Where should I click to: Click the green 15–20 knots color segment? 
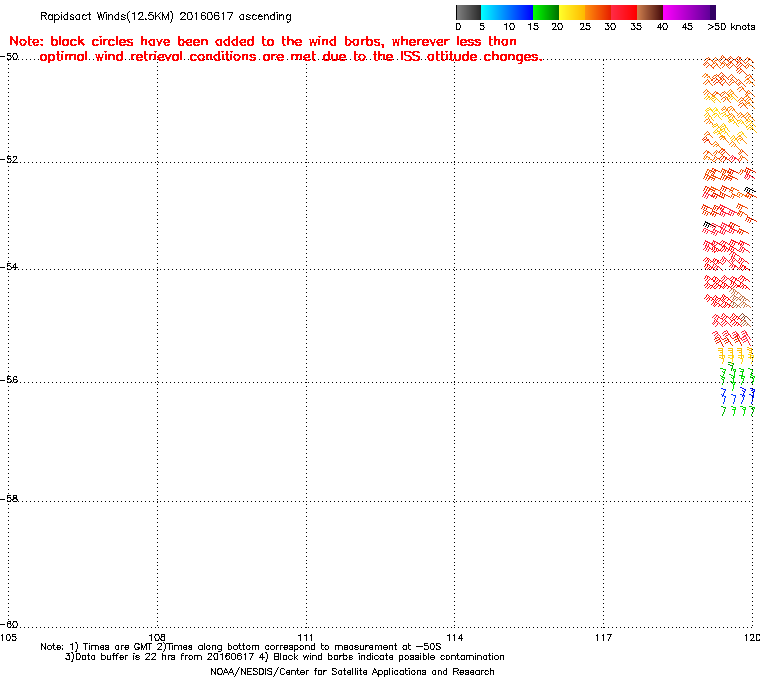click(x=546, y=12)
